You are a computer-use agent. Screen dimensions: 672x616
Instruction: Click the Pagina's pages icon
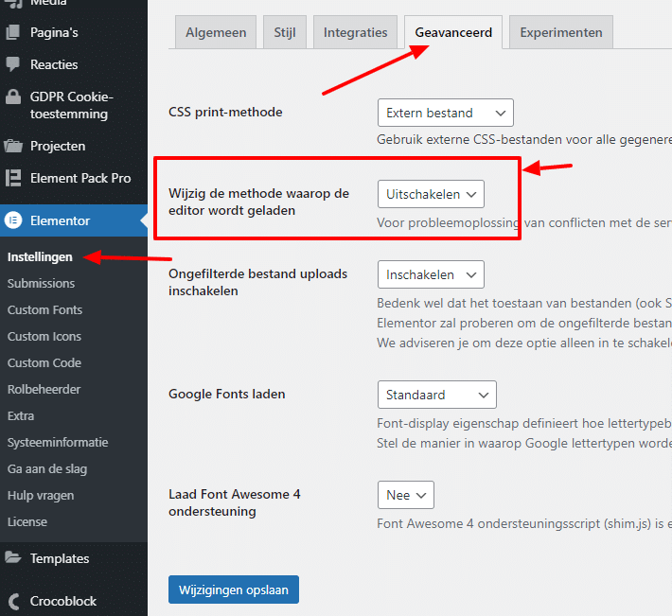(13, 32)
